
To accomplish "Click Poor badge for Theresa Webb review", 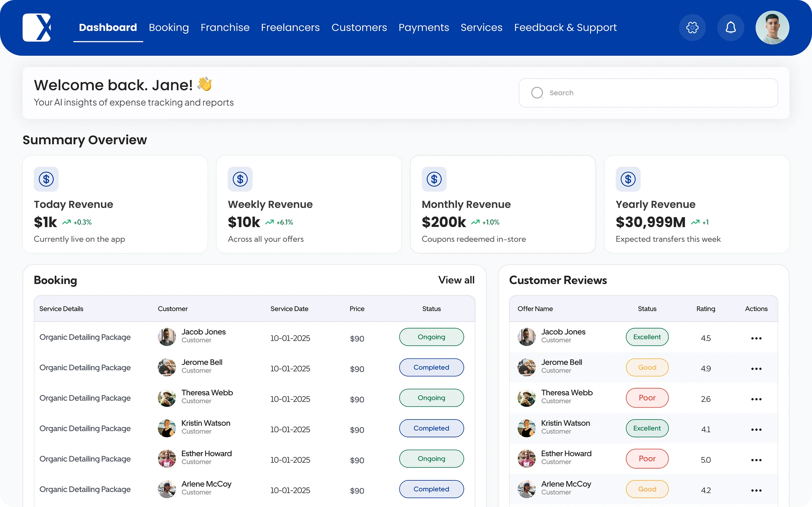I will pyautogui.click(x=647, y=398).
